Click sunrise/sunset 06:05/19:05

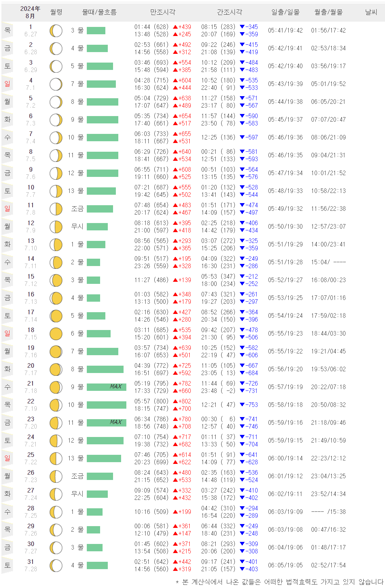point(286,565)
